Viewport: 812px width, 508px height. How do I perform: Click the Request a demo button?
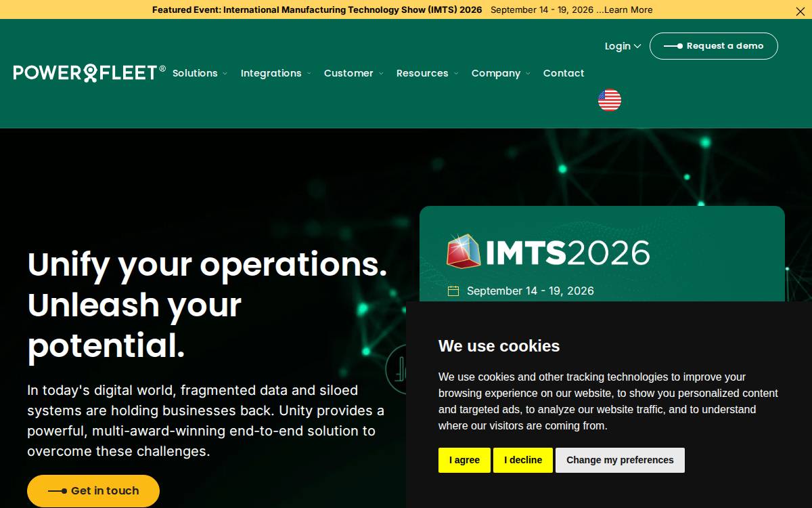[714, 46]
